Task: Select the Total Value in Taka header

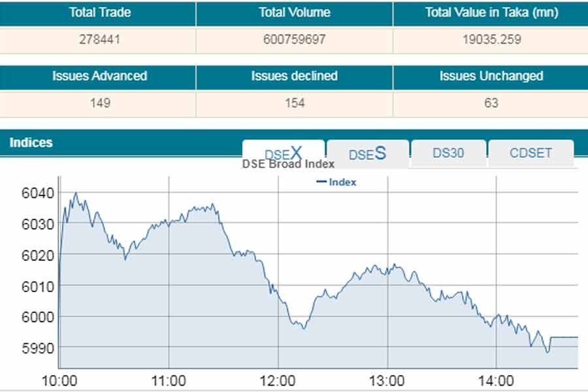Action: 491,12
